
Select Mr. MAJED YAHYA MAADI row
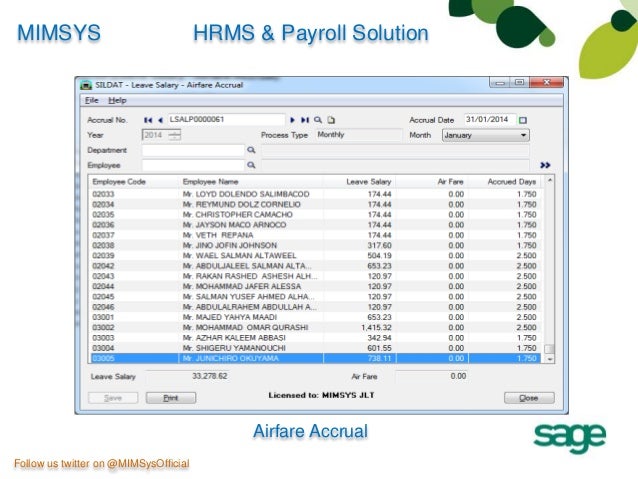coord(315,317)
